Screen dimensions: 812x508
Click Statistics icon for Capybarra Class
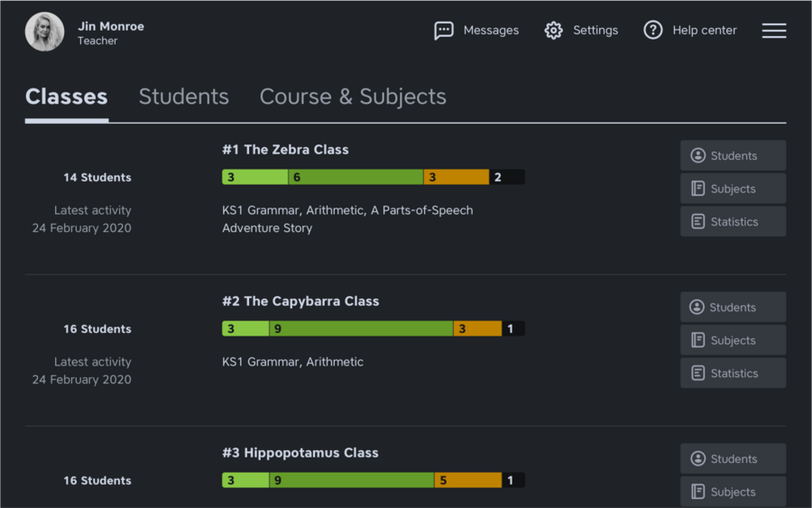[697, 373]
